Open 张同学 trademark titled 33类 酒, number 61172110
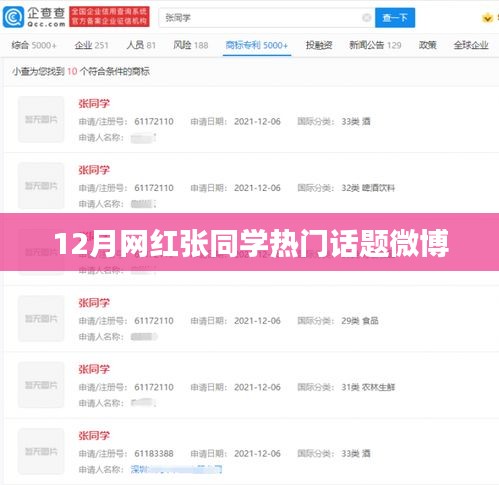The image size is (499, 485). pyautogui.click(x=94, y=104)
